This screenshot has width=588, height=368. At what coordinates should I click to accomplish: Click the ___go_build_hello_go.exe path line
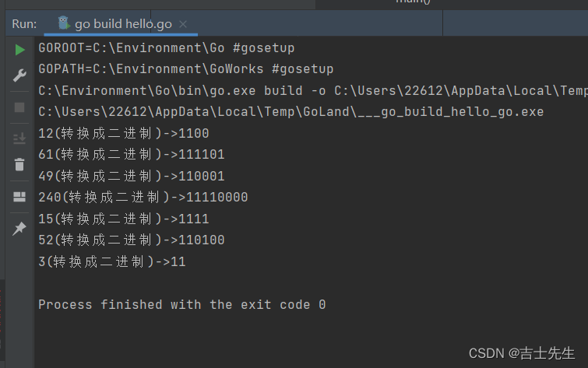pos(291,112)
